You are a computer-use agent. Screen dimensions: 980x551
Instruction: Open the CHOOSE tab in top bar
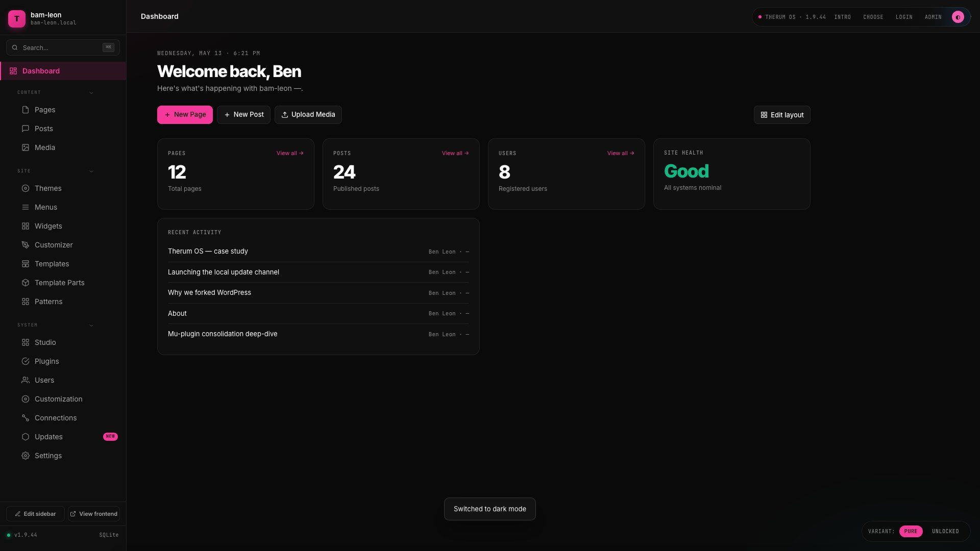tap(873, 17)
